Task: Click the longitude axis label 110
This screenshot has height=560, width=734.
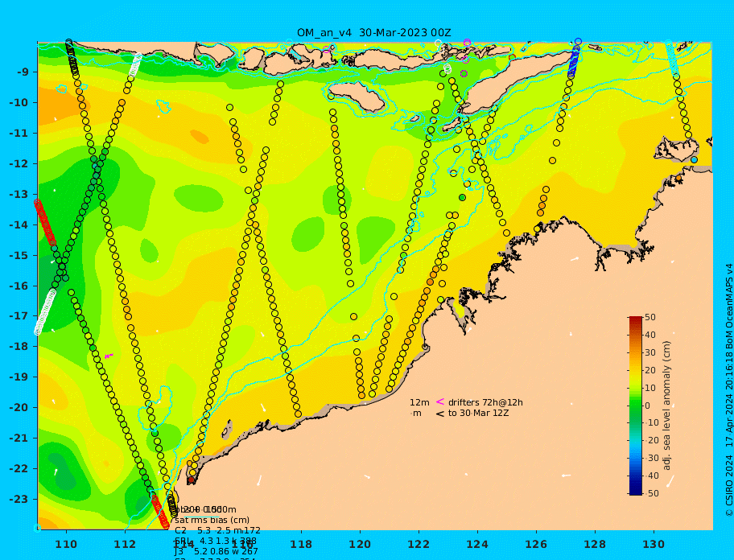Action: [x=67, y=545]
